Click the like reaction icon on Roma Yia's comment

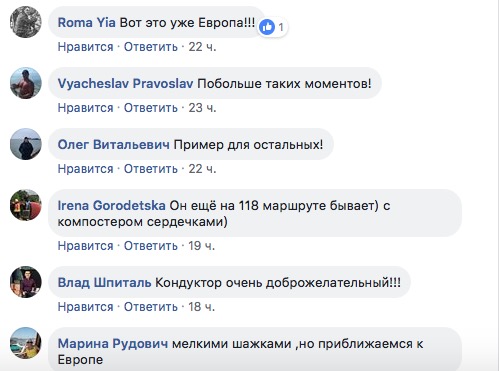click(x=267, y=27)
